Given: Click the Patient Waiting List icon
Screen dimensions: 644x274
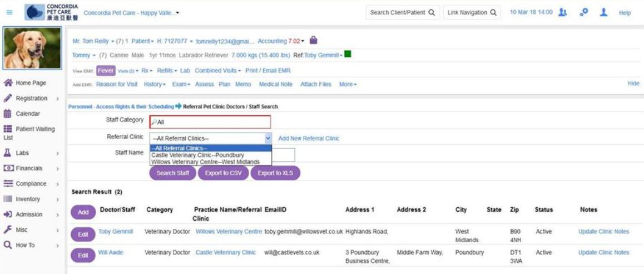Looking at the screenshot, I should tap(8, 129).
